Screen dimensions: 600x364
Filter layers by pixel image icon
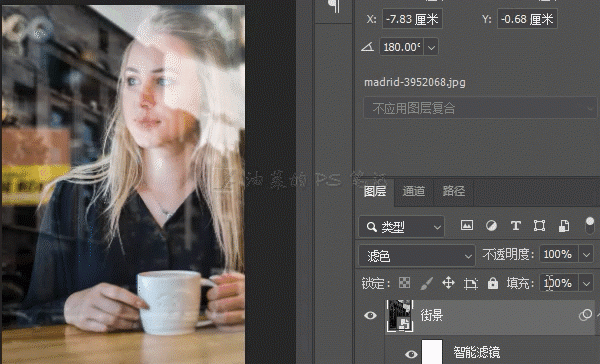(466, 225)
